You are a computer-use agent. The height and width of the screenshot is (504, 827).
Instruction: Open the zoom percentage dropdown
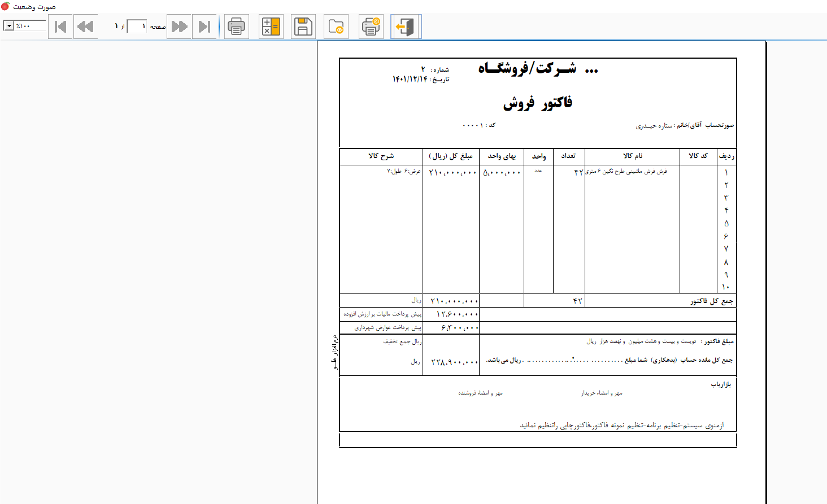coord(8,26)
